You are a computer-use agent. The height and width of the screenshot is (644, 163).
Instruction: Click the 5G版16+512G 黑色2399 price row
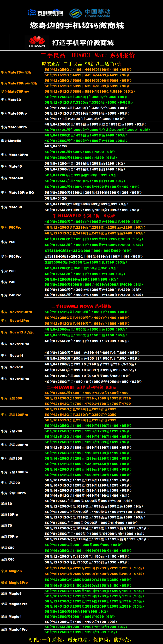point(103,420)
